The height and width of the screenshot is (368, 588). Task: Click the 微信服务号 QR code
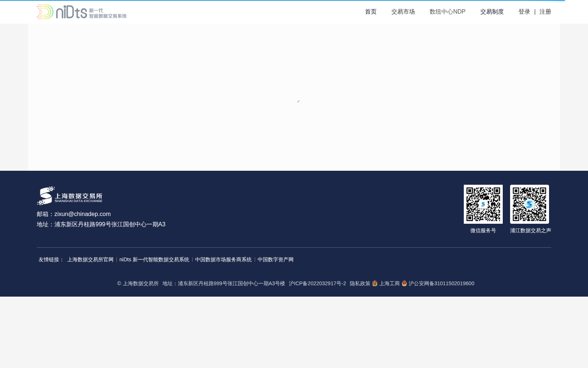pyautogui.click(x=483, y=204)
